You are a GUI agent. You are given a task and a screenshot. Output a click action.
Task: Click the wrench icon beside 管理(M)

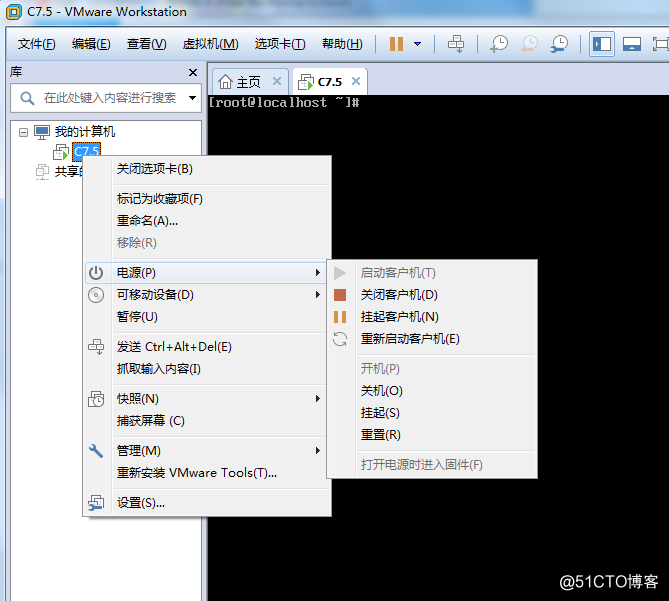coord(96,451)
